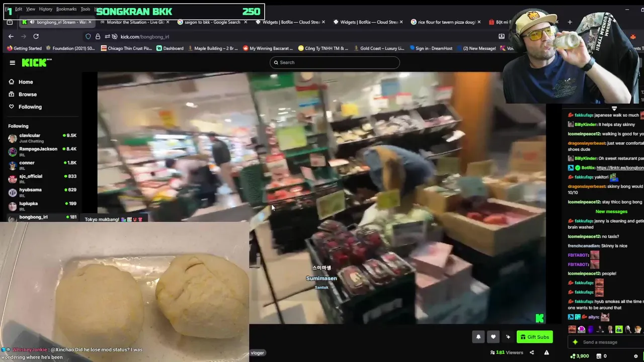The height and width of the screenshot is (362, 644).
Task: Open the Bookmarks menu
Action: tap(66, 9)
